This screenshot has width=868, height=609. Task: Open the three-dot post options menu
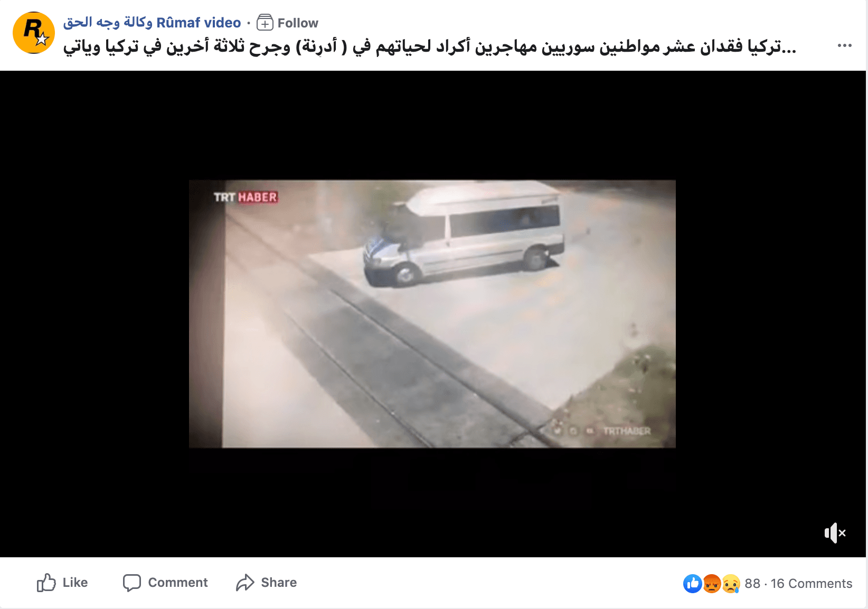pos(845,45)
